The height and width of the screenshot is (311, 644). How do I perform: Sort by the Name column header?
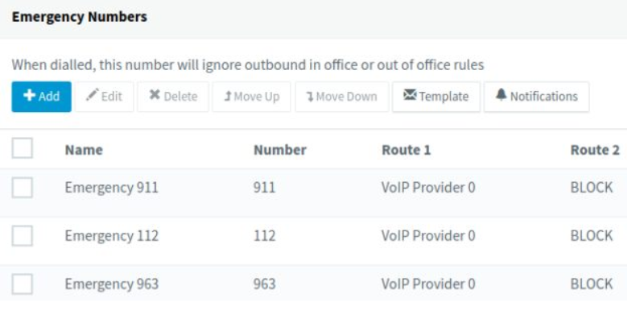pyautogui.click(x=84, y=150)
